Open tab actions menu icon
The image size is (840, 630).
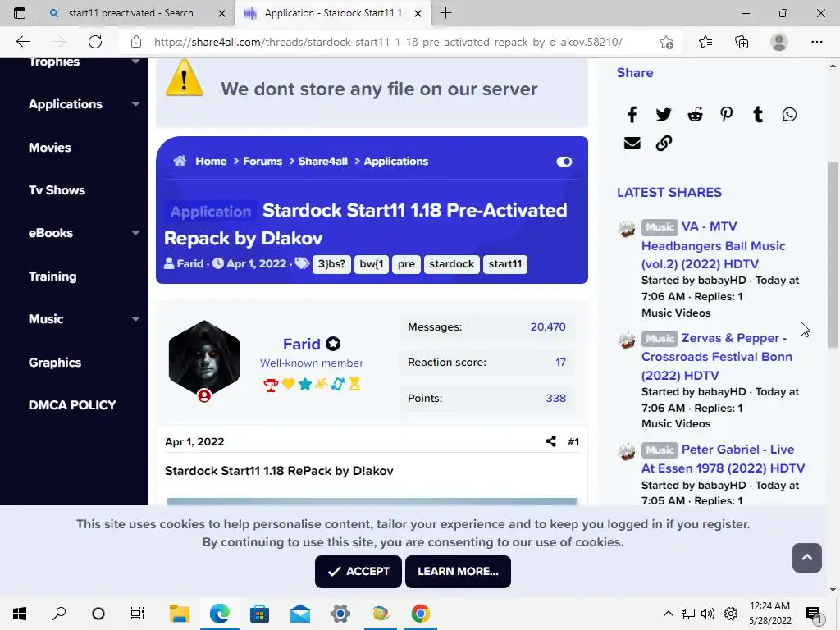click(20, 13)
